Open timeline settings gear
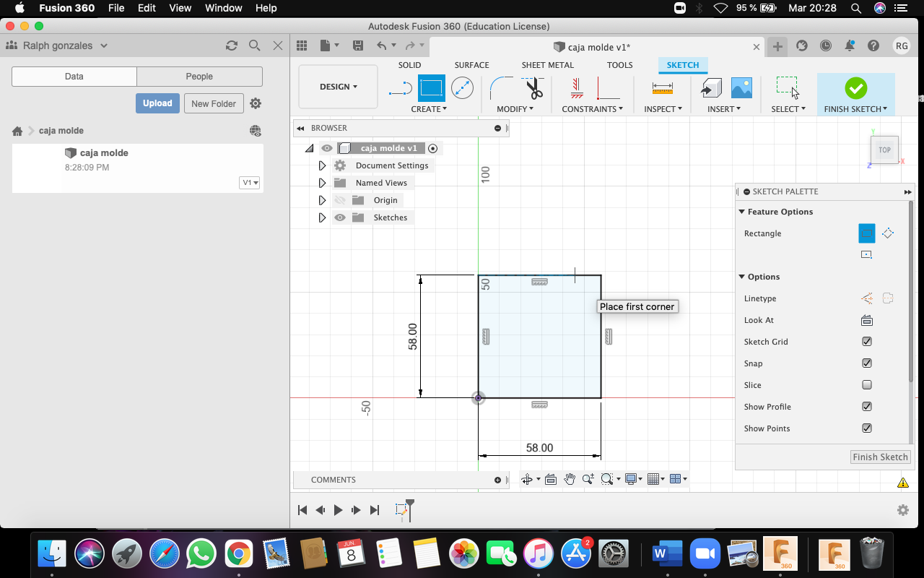The width and height of the screenshot is (924, 578). point(902,510)
